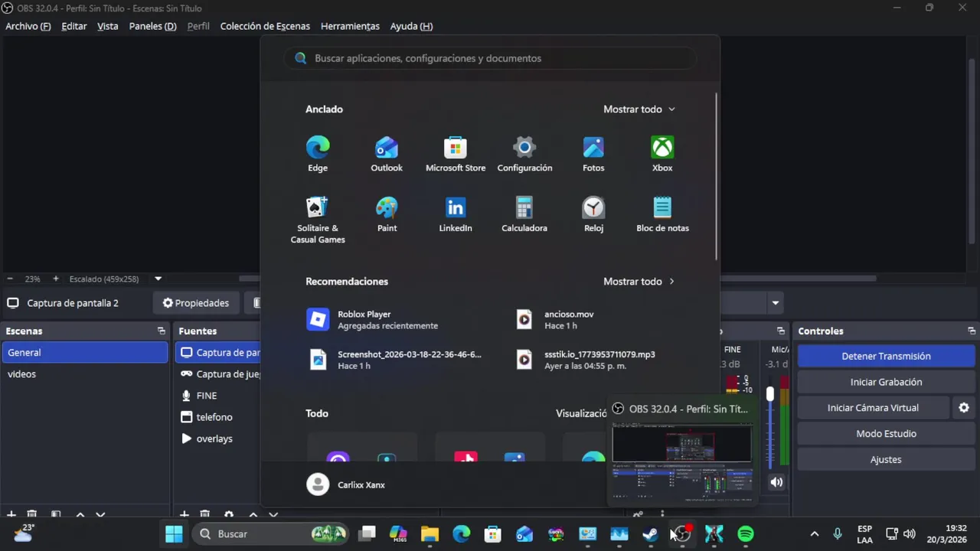Click Iniciar Cámara Virtual button
This screenshot has width=980, height=551.
pyautogui.click(x=873, y=408)
